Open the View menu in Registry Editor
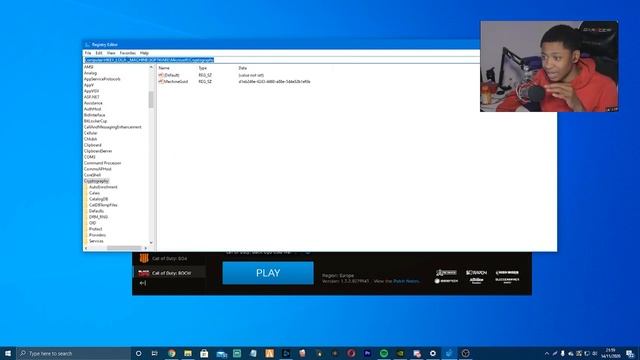Screen dimensions: 640x360 [x=111, y=53]
